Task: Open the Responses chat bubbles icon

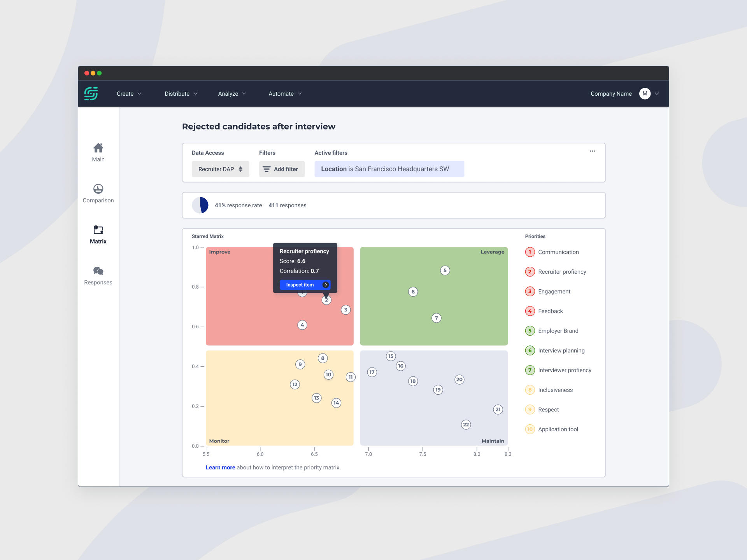Action: 98,271
